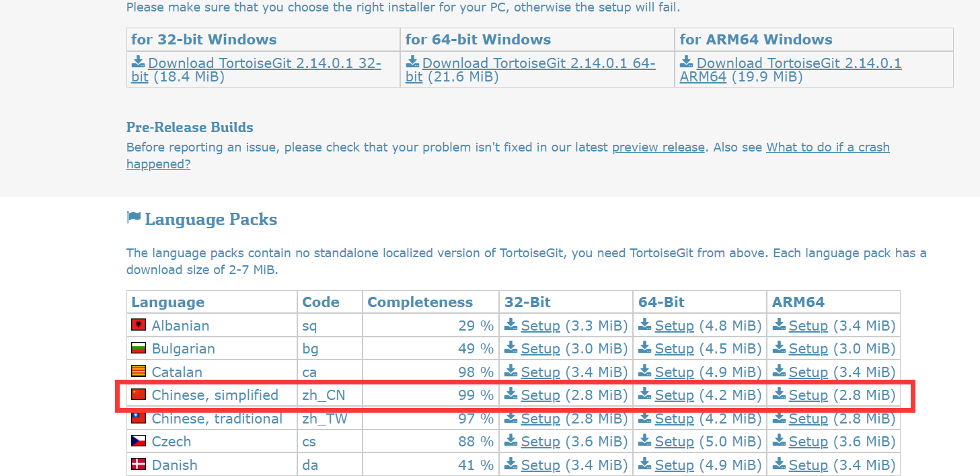Download Chinese traditional 64-Bit Setup
980x476 pixels.
coord(674,419)
